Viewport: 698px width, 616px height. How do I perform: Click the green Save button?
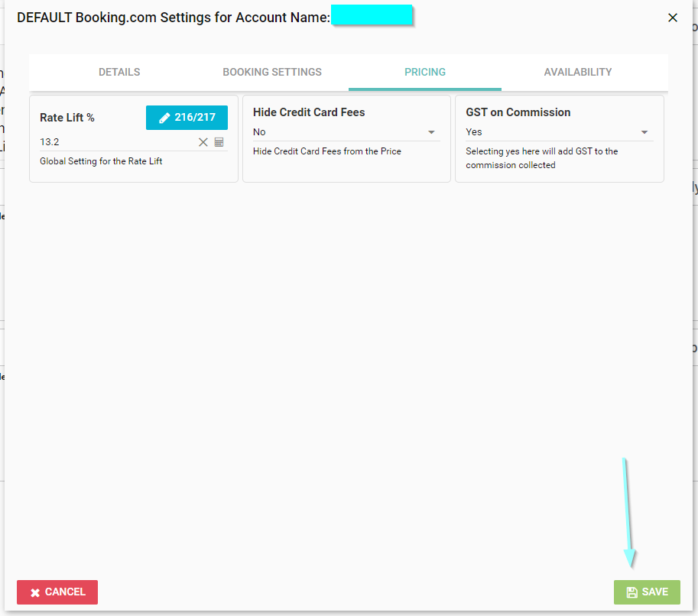[x=647, y=592]
